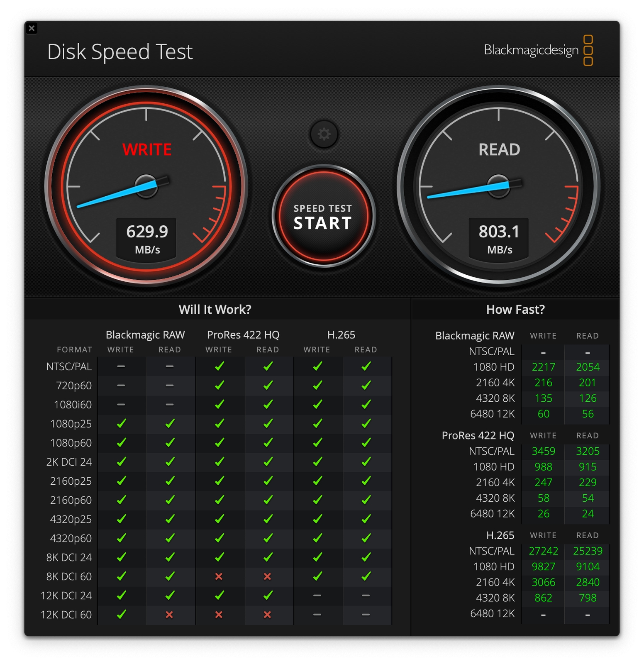Screen dimensions: 644x664
Task: Select the "How Fast?" heading
Action: click(x=515, y=310)
